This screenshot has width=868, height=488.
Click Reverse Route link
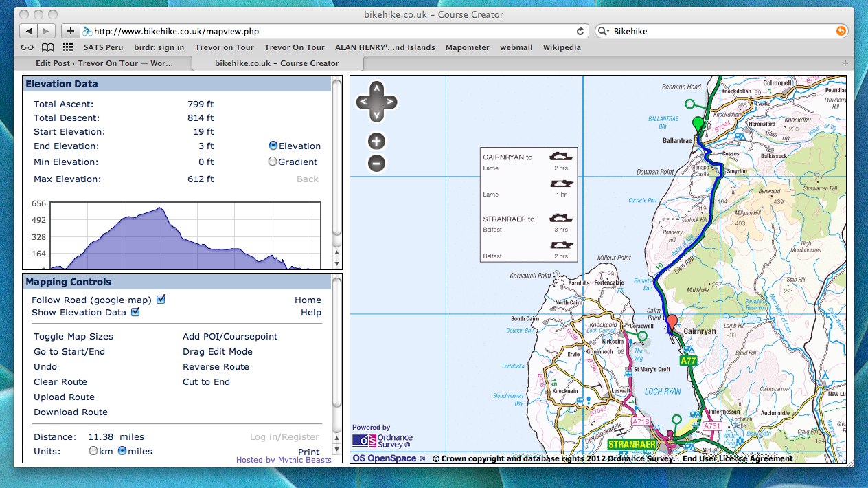coord(216,367)
